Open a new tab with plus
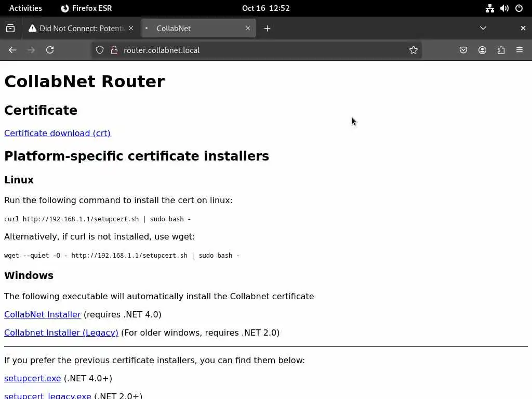532x399 pixels. pos(268,29)
